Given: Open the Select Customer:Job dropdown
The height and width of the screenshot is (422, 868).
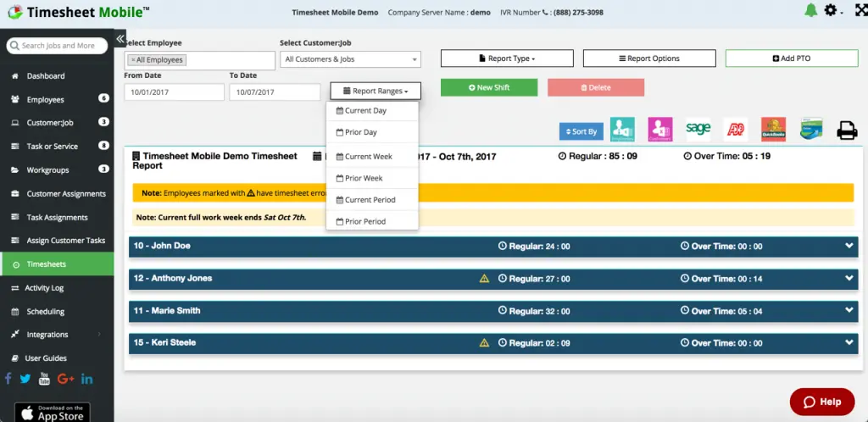Looking at the screenshot, I should (350, 59).
